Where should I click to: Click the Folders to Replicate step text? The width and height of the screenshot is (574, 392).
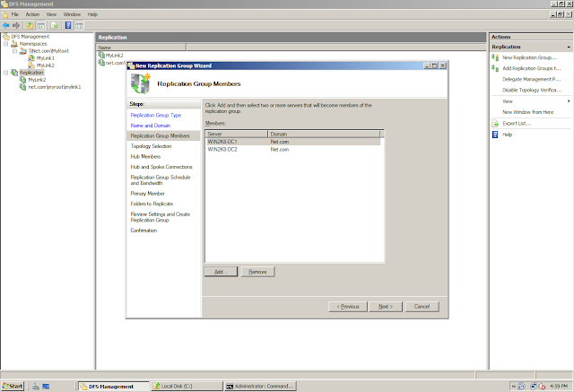(x=152, y=204)
